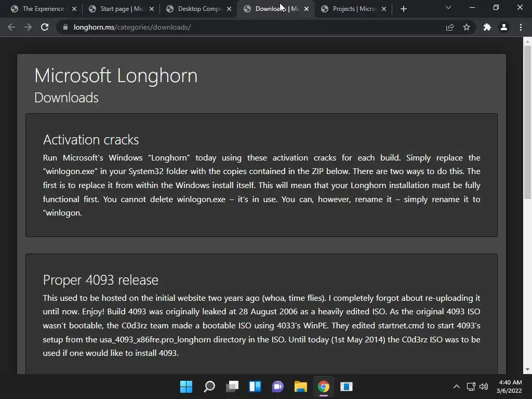Click the page vertical scrollbar thumb
The height and width of the screenshot is (399, 532).
(x=527, y=122)
